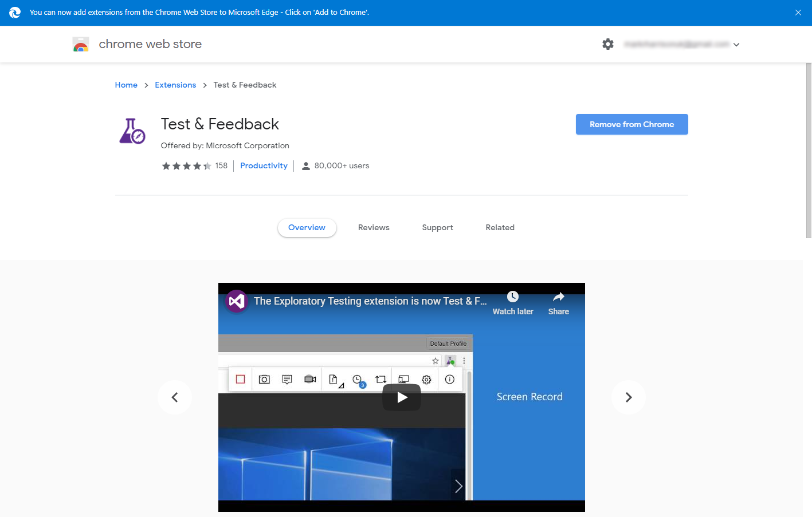Click the settings gear icon in header
Screen dimensions: 812x517
coord(608,44)
